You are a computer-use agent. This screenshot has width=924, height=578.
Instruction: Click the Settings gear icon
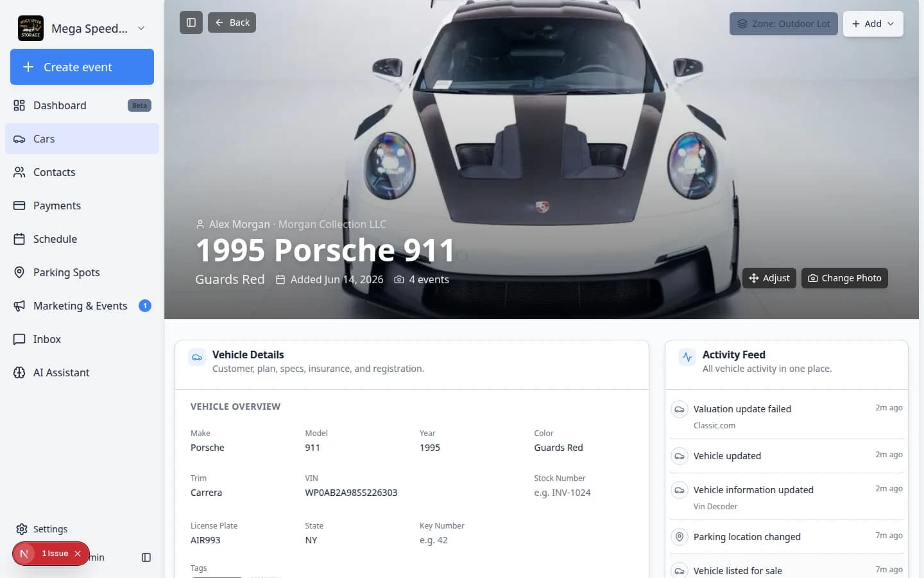(x=22, y=529)
